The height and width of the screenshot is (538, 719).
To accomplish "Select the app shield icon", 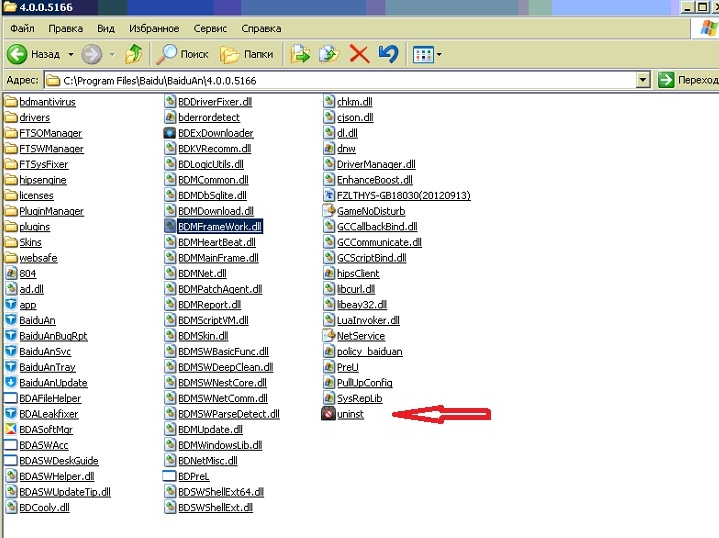I will [11, 305].
